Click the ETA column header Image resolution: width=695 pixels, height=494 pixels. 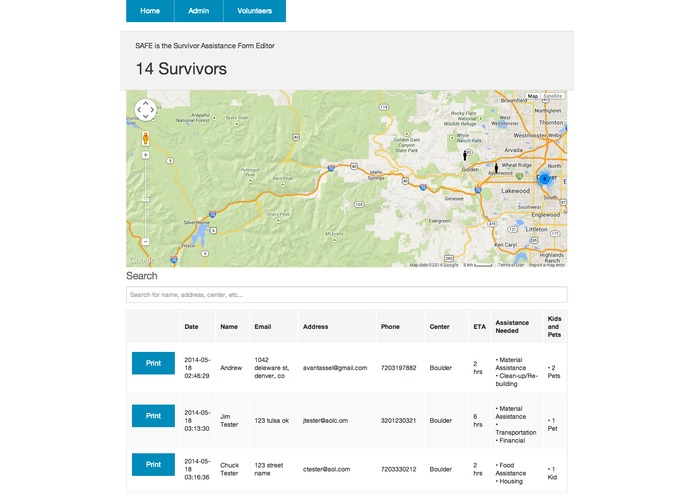point(479,327)
